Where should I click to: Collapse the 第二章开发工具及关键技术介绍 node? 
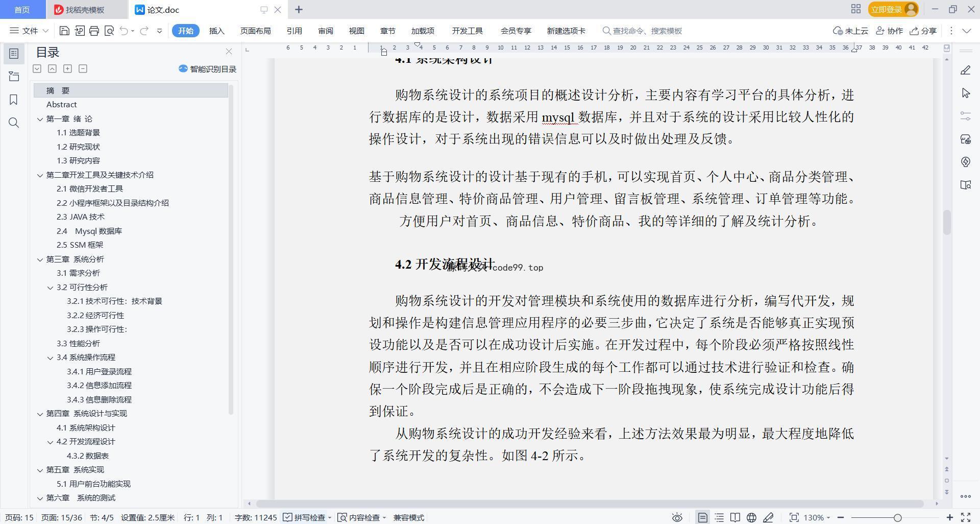pos(40,175)
